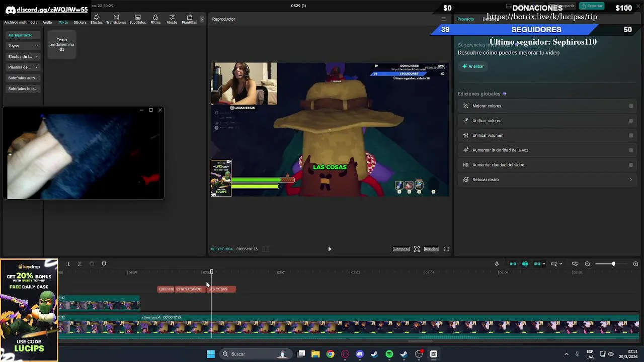This screenshot has height=362, width=644.
Task: Open the Transiciones panel
Action: coord(116,19)
